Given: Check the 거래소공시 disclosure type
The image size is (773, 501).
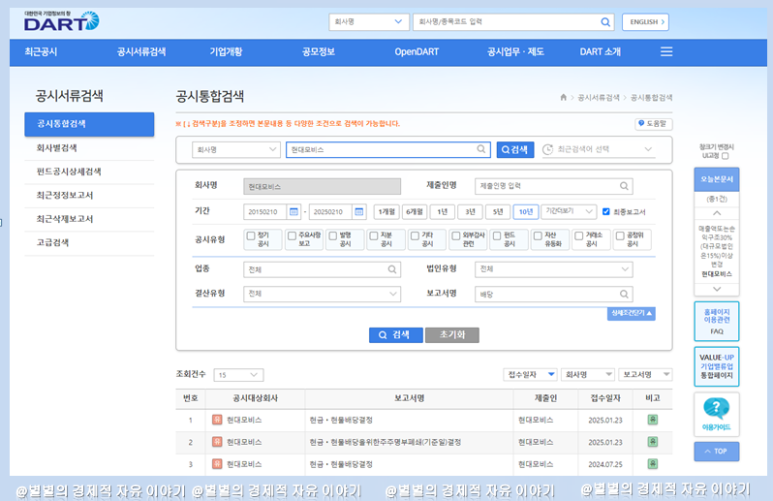Looking at the screenshot, I should point(579,236).
